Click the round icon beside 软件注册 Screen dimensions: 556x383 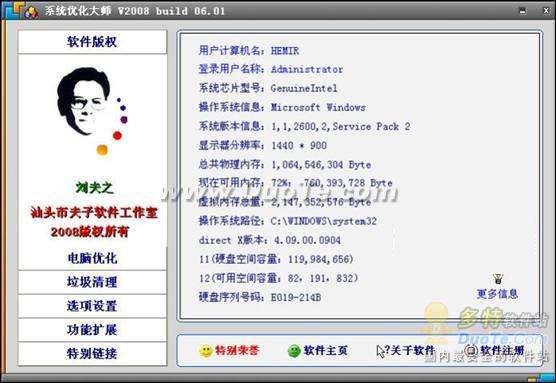pos(471,351)
